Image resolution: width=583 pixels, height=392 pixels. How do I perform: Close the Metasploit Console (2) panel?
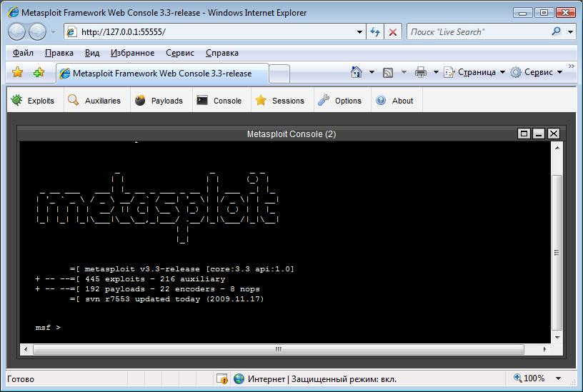554,134
